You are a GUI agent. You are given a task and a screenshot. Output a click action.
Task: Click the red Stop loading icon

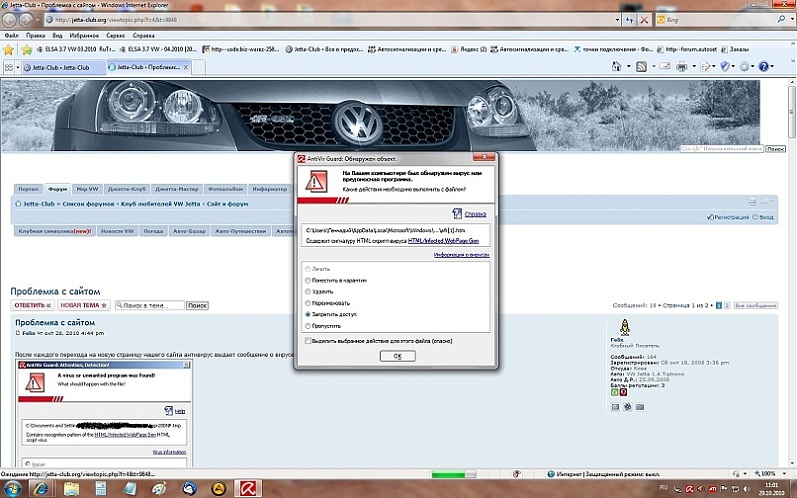click(x=644, y=20)
